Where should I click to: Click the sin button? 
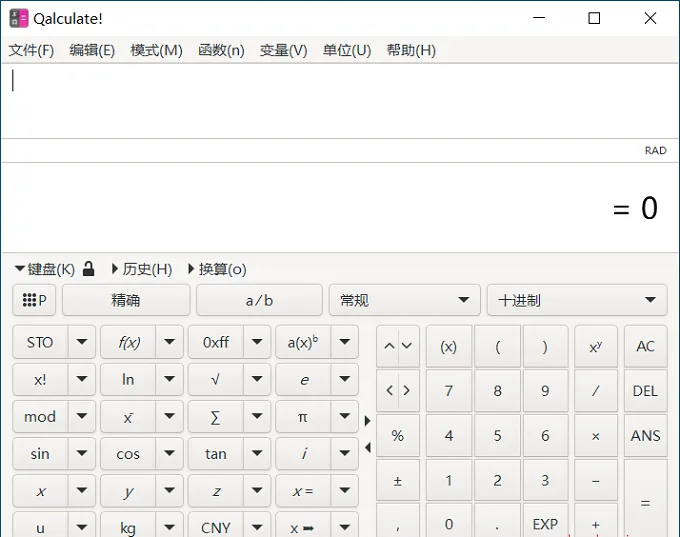[x=40, y=454]
